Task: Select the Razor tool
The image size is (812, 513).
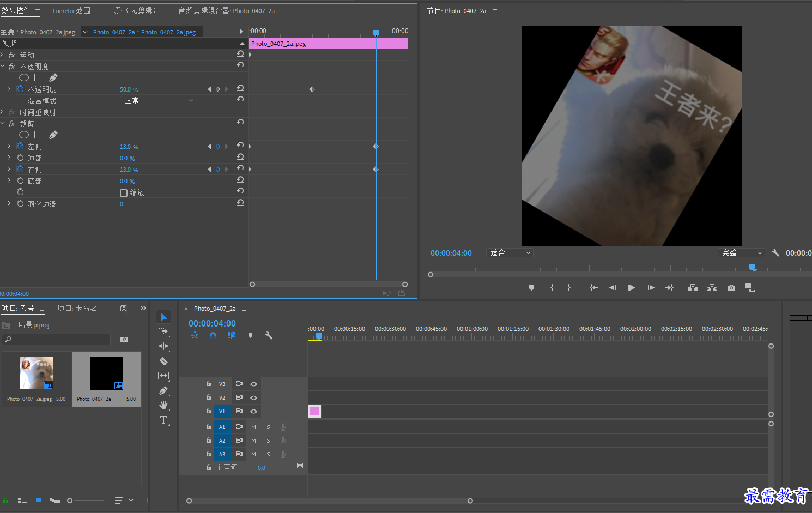Action: click(x=163, y=361)
